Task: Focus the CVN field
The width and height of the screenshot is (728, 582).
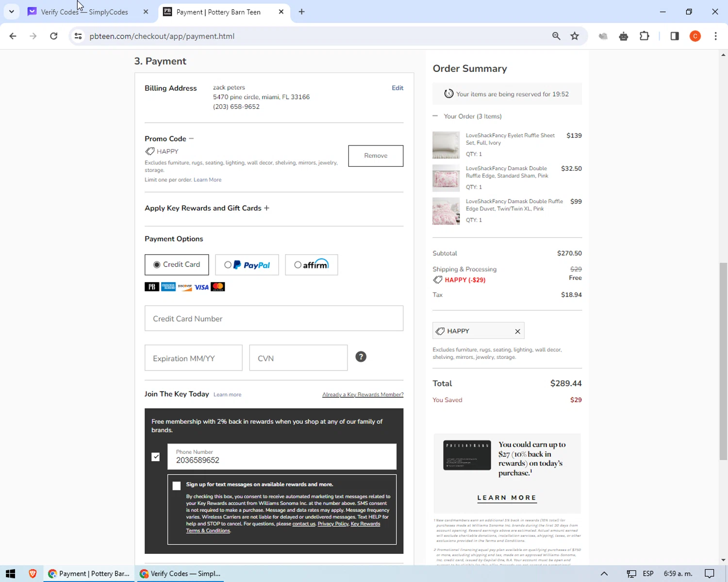Action: coord(298,358)
